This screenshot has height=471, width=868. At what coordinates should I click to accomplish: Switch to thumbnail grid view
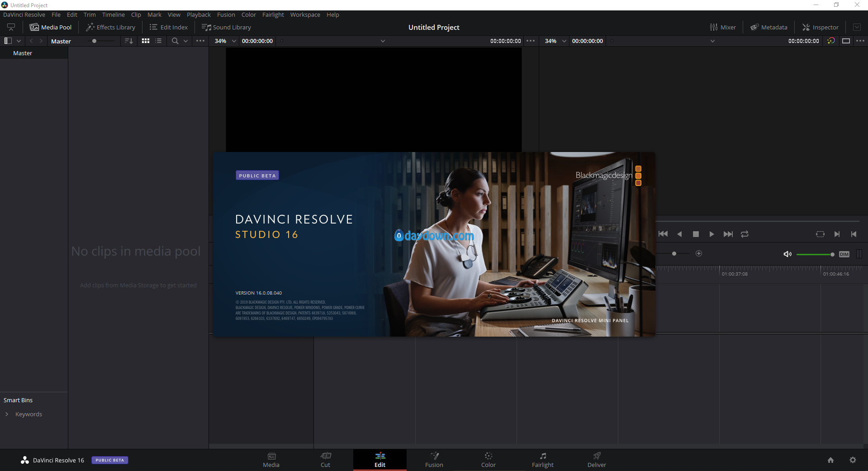[146, 41]
